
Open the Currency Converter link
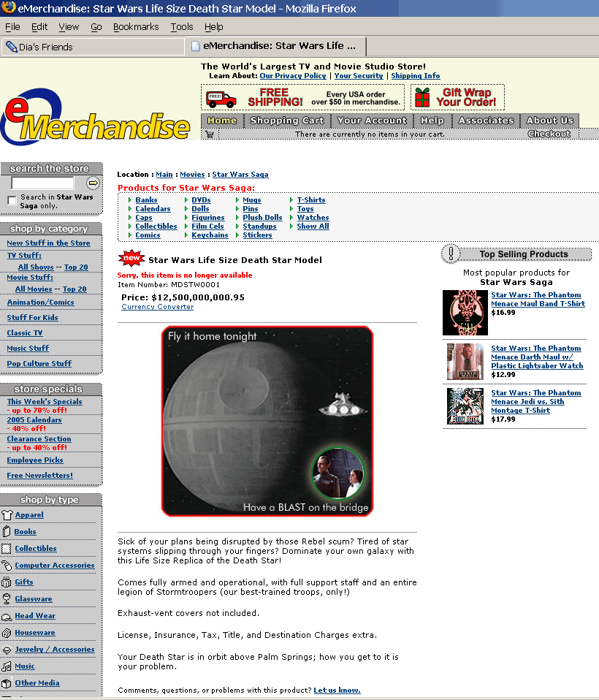158,307
